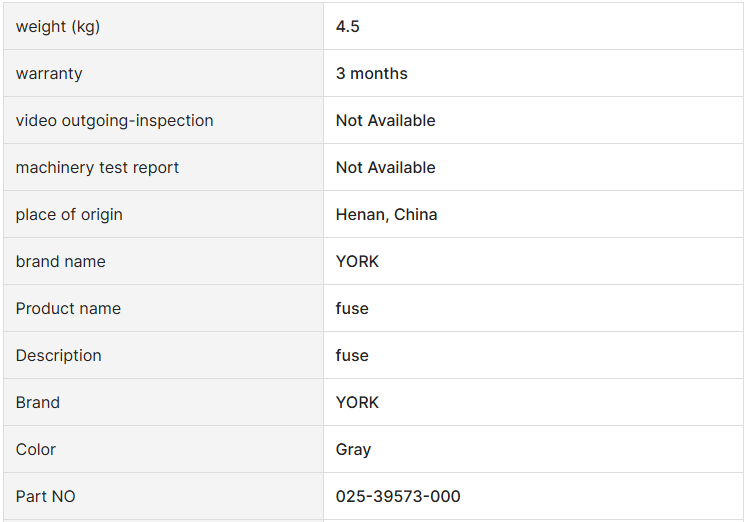746x522 pixels.
Task: Click the "place of origin" label
Action: pyautogui.click(x=69, y=215)
